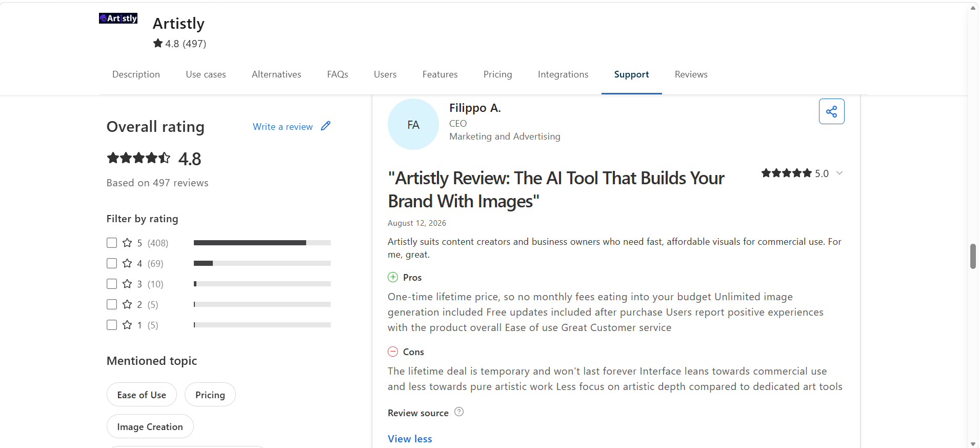The image size is (980, 448).
Task: Open the Description tab
Action: [136, 74]
